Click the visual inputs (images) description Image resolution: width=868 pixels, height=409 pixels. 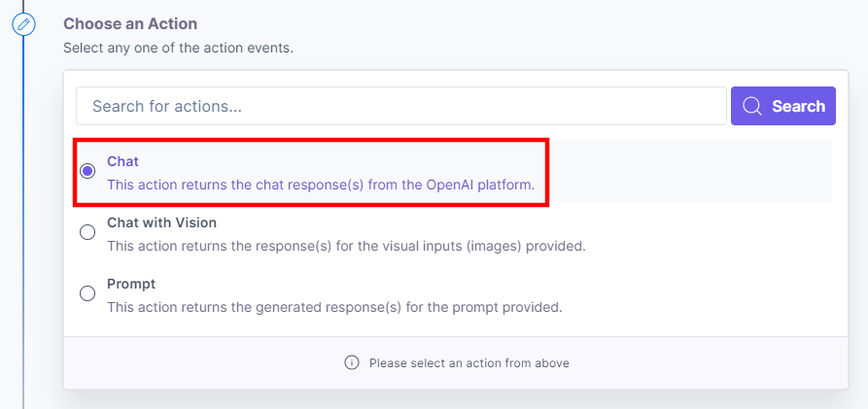[x=346, y=246]
